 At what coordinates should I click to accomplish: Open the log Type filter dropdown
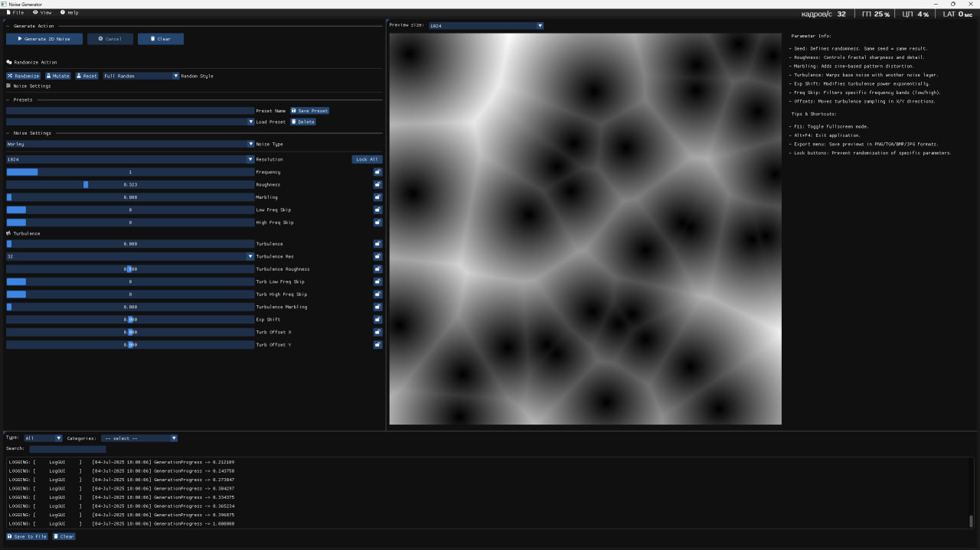click(43, 438)
